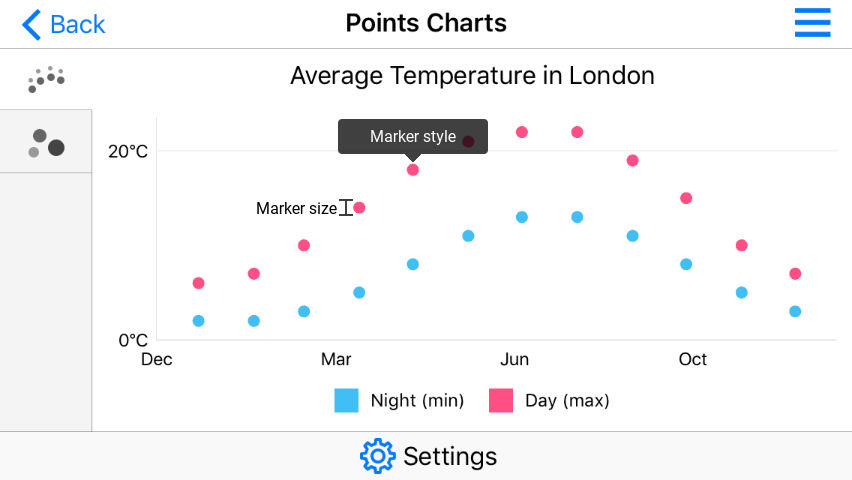The height and width of the screenshot is (480, 852).
Task: Select the scatter points chart icon
Action: click(46, 79)
